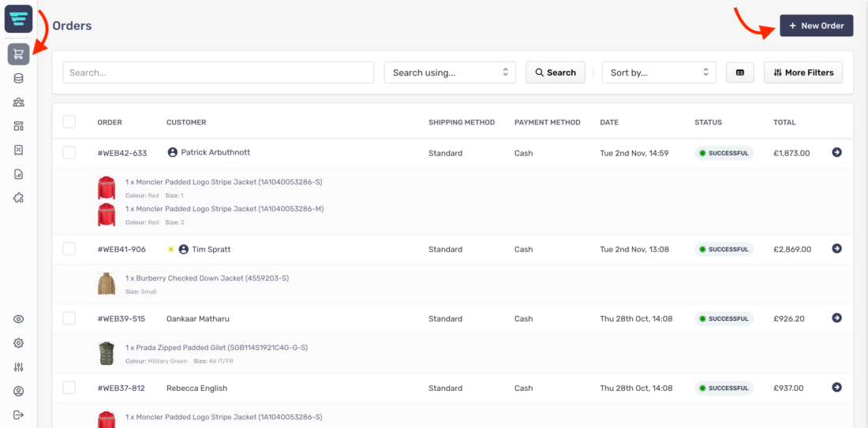Click the TOTAL column header
This screenshot has width=868, height=428.
coord(784,122)
